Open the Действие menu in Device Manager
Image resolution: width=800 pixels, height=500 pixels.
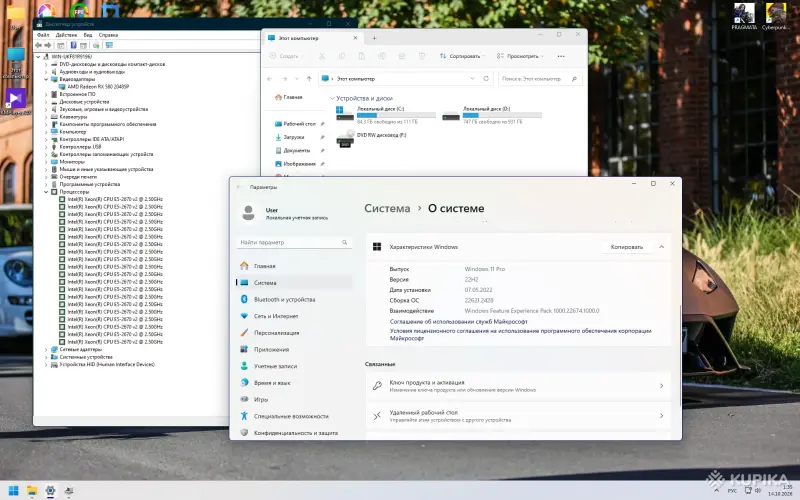coord(66,35)
